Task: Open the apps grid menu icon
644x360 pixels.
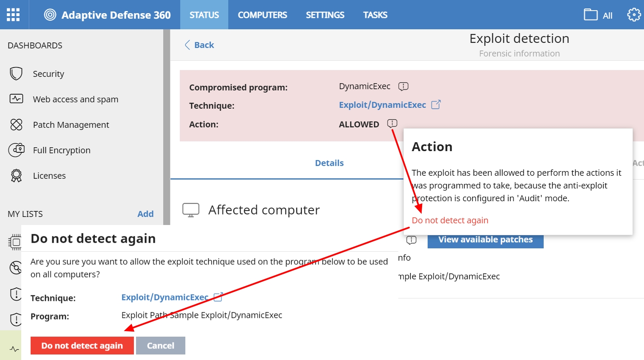Action: pos(13,14)
